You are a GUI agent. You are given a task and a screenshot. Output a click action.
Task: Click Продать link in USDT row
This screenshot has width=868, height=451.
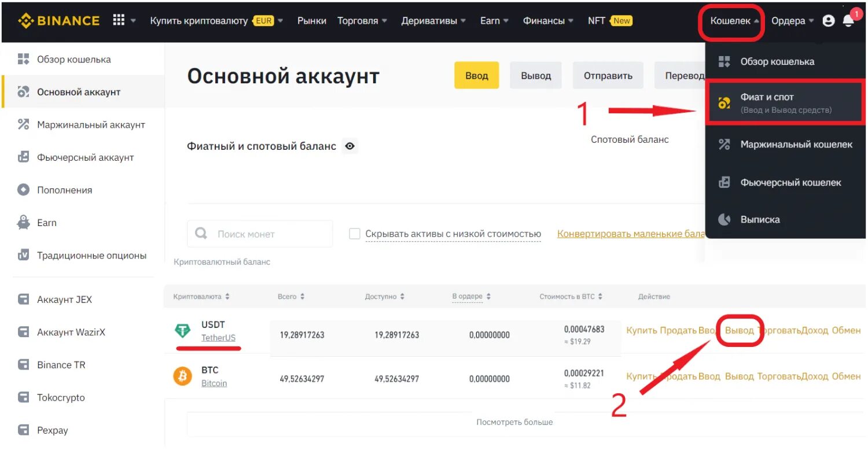(x=678, y=330)
